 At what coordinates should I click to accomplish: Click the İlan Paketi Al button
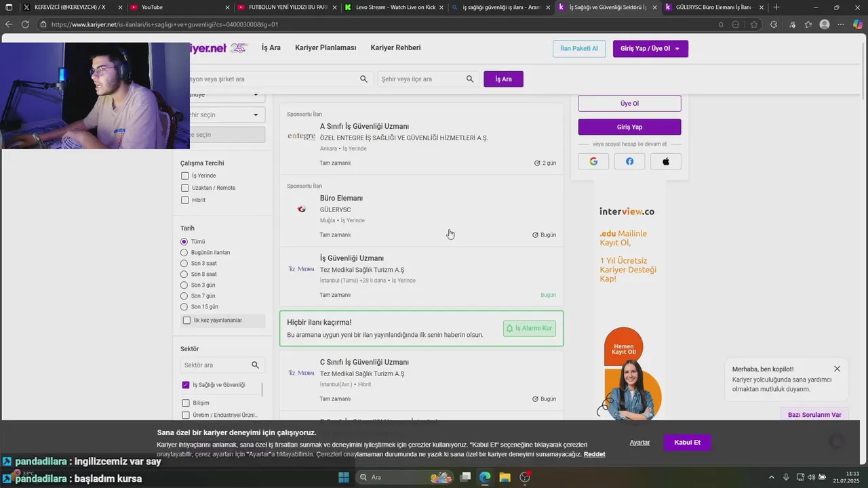click(579, 49)
